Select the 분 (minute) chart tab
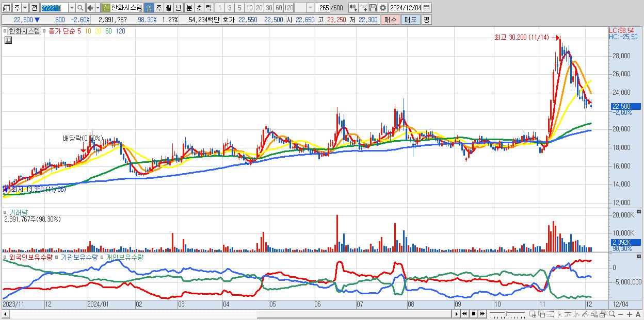644x320 pixels. [189, 8]
